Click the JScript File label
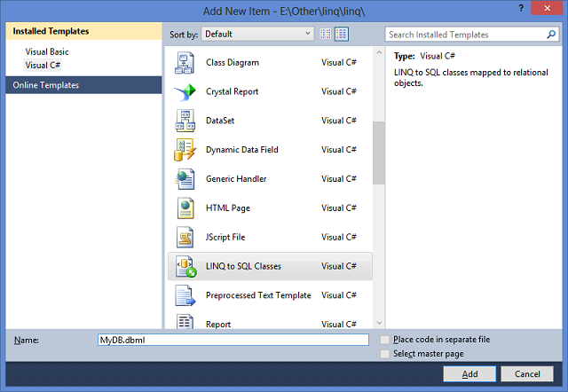568x392 pixels. 225,237
